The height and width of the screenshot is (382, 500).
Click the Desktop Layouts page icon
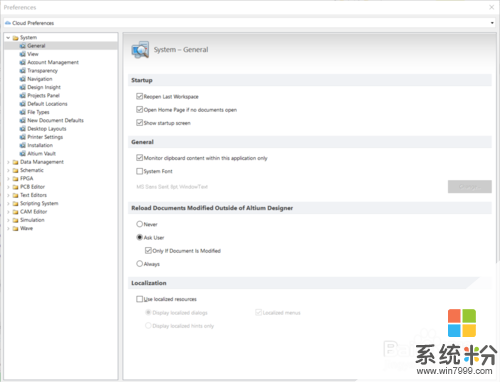(23, 129)
